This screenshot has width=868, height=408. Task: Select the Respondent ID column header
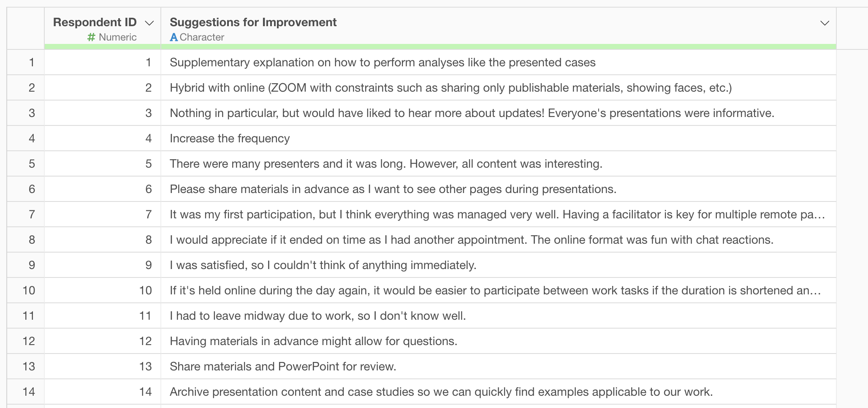[x=103, y=26]
